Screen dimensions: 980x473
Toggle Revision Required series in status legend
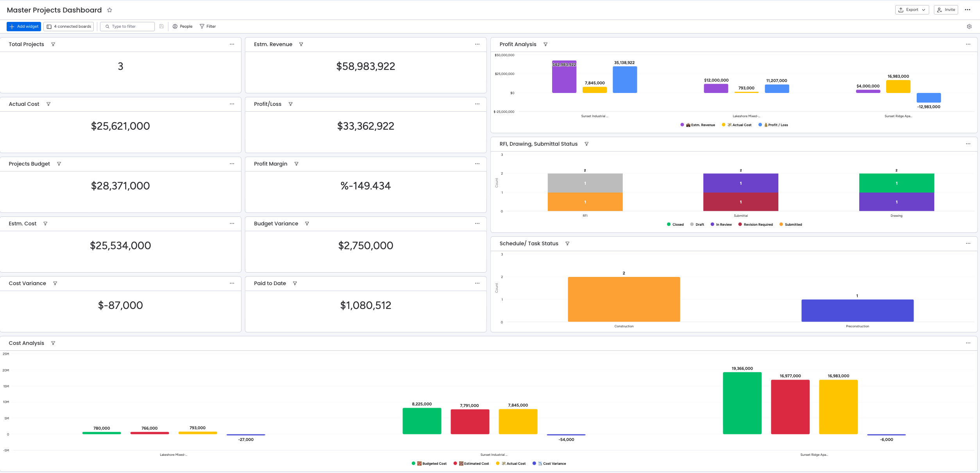pyautogui.click(x=758, y=225)
